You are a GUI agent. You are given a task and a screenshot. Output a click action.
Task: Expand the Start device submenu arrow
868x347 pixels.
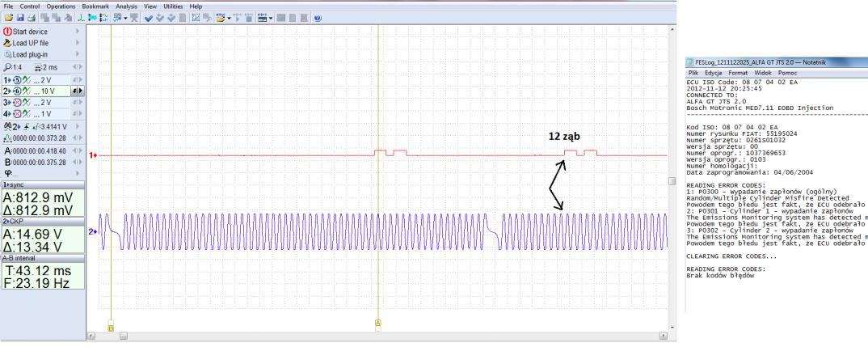(x=77, y=31)
